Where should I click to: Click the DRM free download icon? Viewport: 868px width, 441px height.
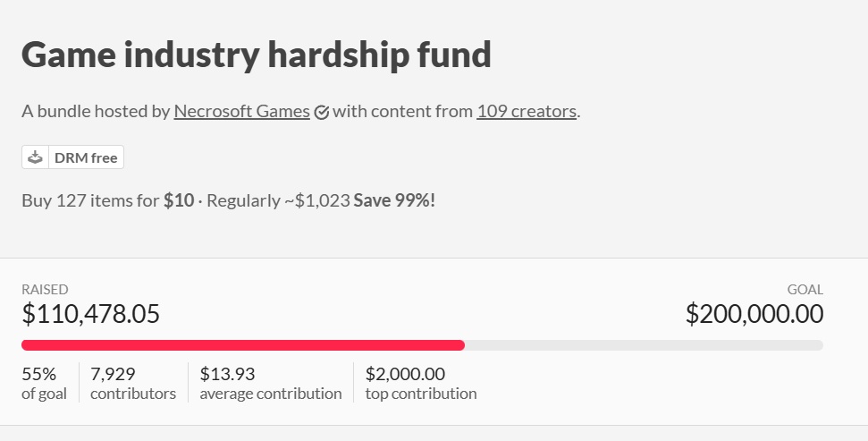[x=36, y=157]
